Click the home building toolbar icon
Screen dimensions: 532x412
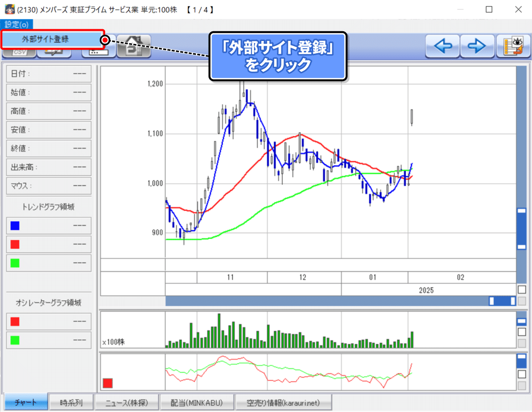134,46
